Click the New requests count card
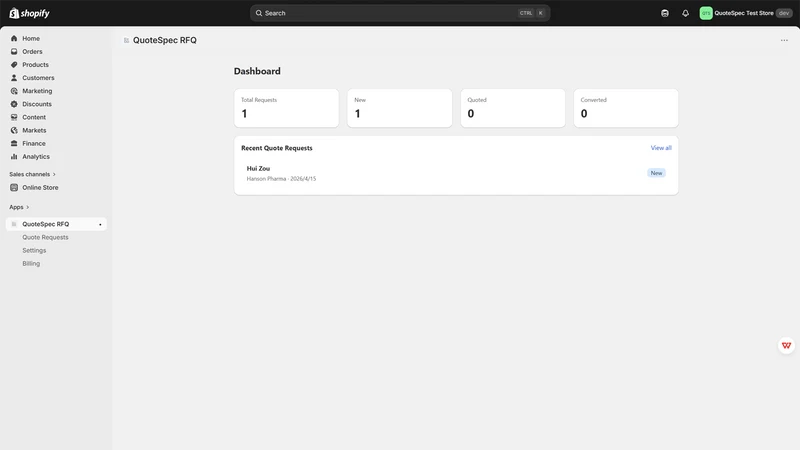The width and height of the screenshot is (800, 450). click(x=399, y=108)
